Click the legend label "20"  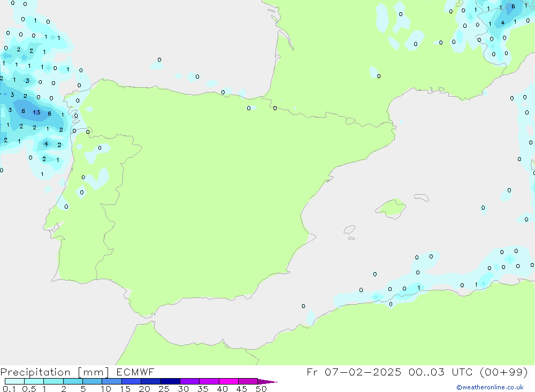[x=144, y=389]
